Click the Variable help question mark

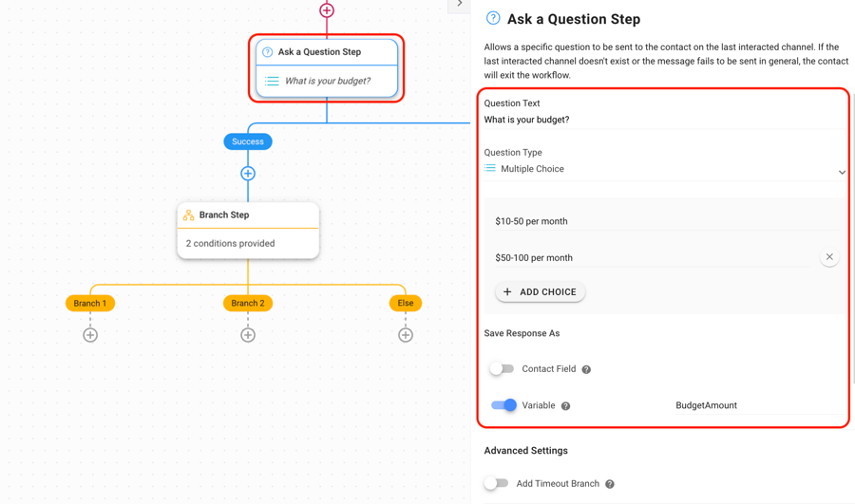pyautogui.click(x=565, y=406)
